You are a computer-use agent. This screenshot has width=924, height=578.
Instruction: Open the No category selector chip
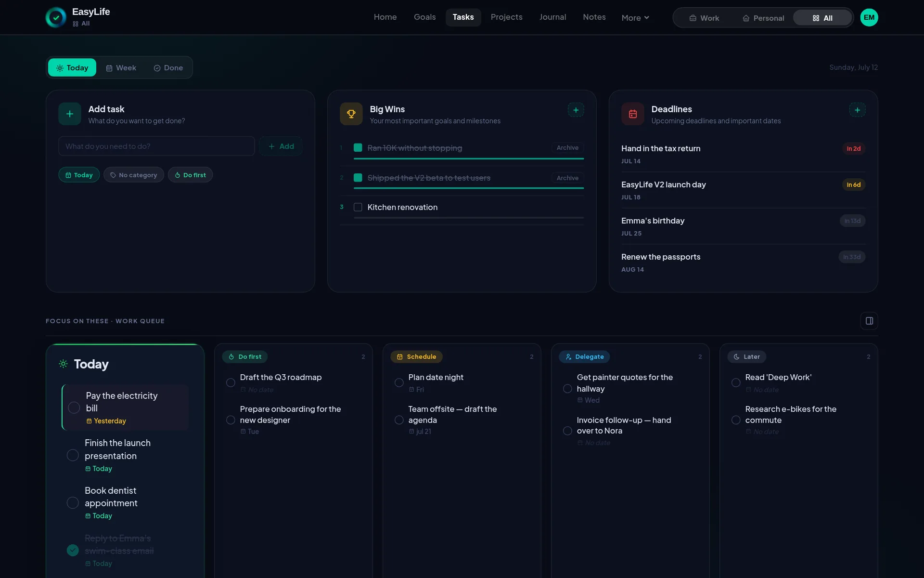[134, 175]
